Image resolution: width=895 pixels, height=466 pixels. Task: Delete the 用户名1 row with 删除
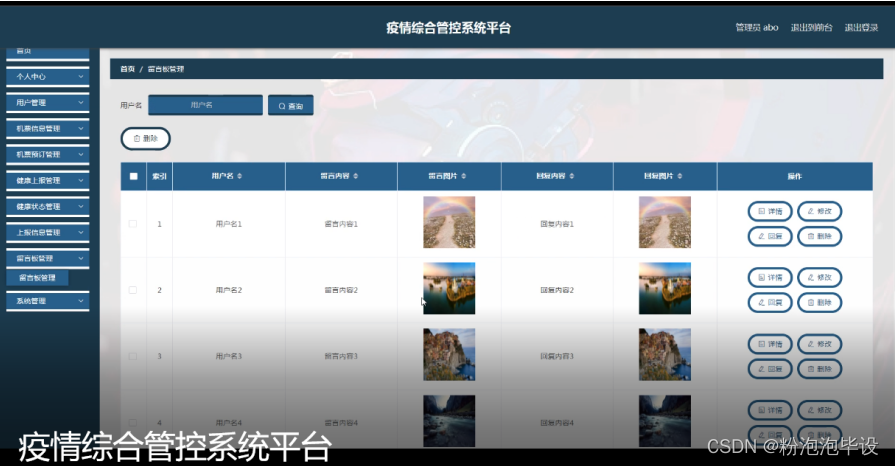[x=820, y=236]
